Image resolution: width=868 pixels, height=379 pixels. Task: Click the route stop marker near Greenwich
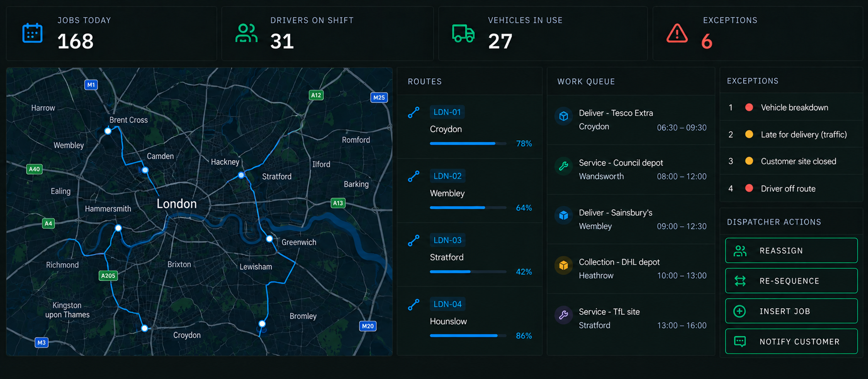pyautogui.click(x=269, y=239)
